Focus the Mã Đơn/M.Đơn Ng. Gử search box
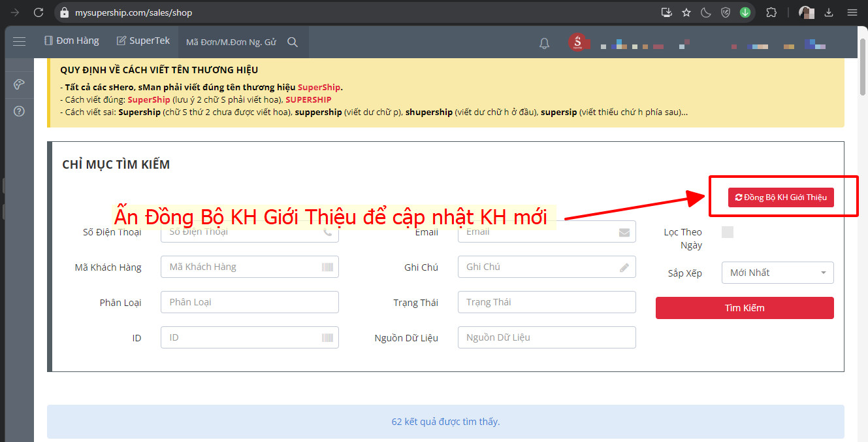The width and height of the screenshot is (868, 442). click(x=231, y=42)
